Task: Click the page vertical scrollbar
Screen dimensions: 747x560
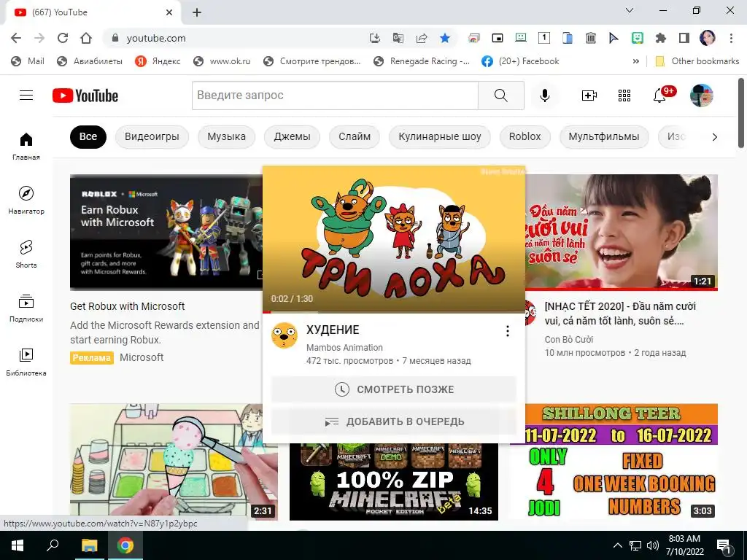Action: click(741, 113)
